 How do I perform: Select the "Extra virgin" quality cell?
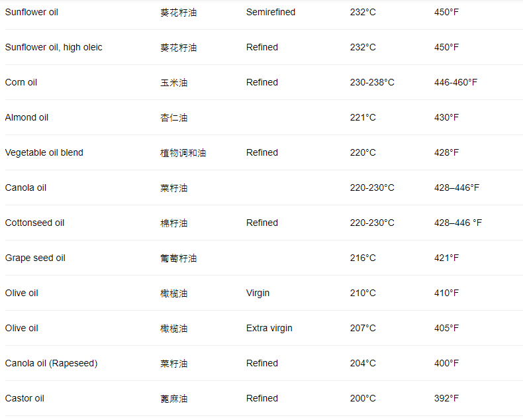pos(269,328)
